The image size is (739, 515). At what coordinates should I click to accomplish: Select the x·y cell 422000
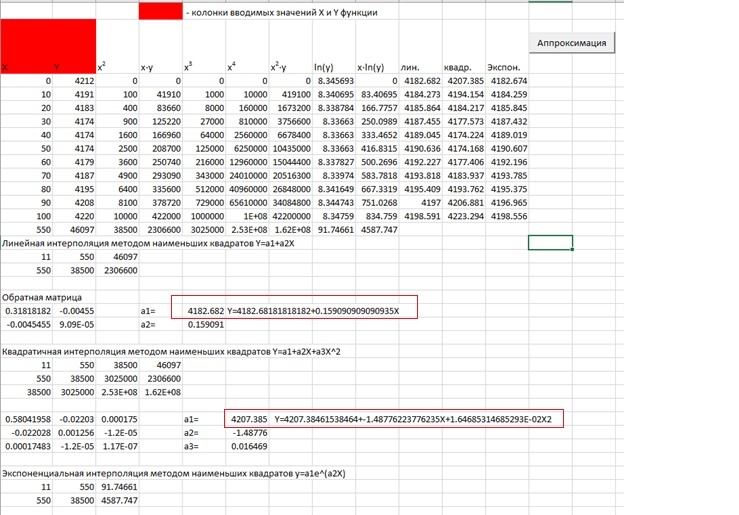[x=161, y=216]
